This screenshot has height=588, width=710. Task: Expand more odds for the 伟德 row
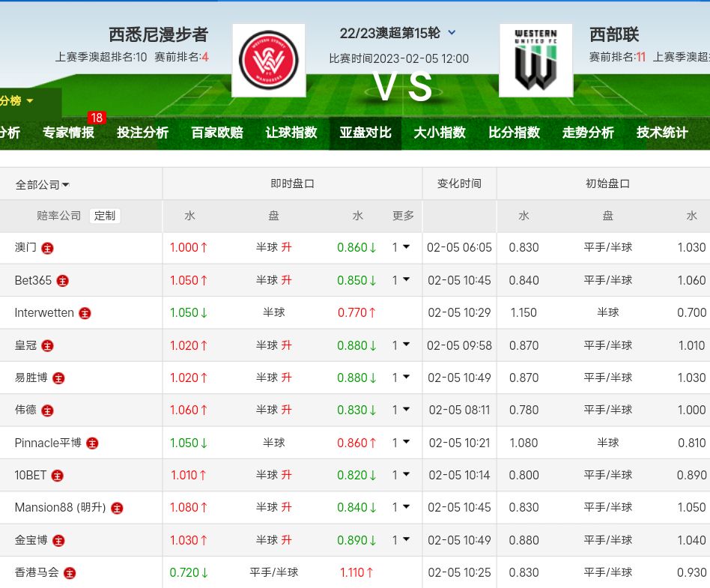[401, 410]
